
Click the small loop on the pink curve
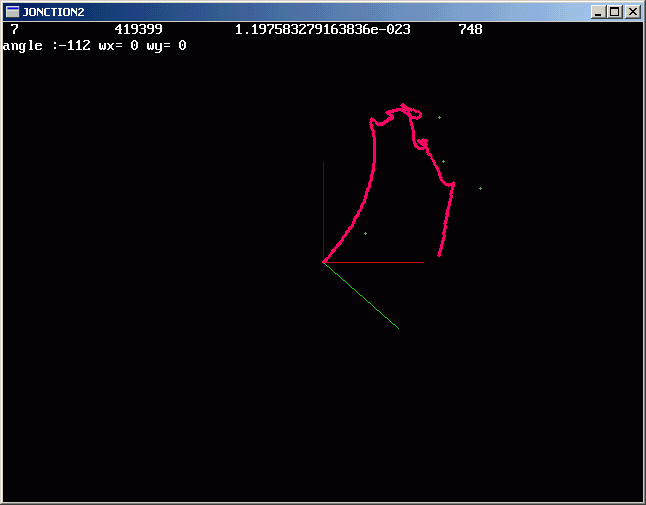(423, 144)
